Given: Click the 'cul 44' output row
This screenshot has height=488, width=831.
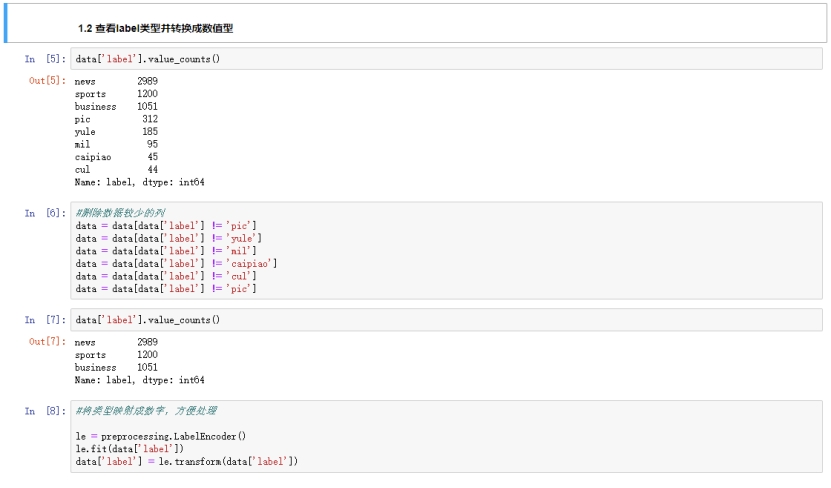Looking at the screenshot, I should click(116, 170).
